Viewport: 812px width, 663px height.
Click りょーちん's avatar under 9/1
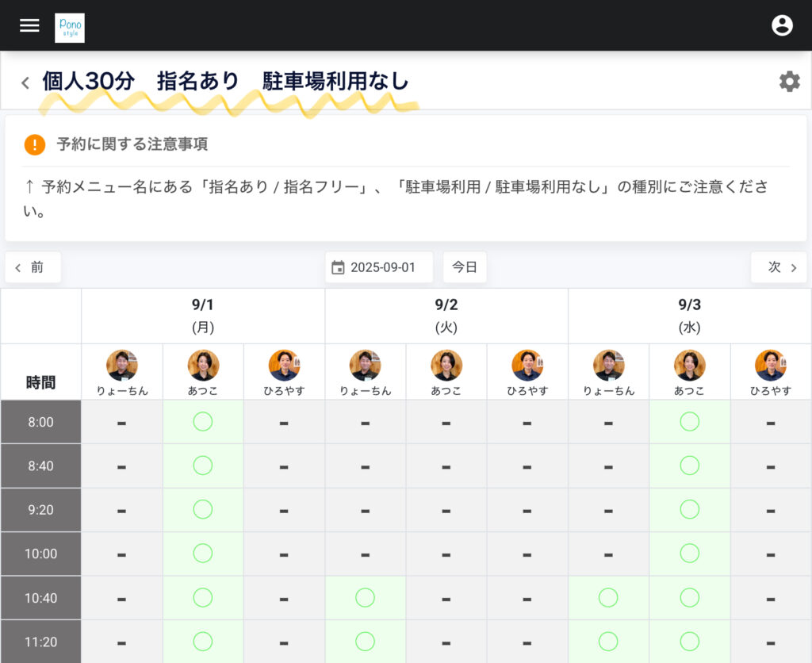pyautogui.click(x=121, y=366)
